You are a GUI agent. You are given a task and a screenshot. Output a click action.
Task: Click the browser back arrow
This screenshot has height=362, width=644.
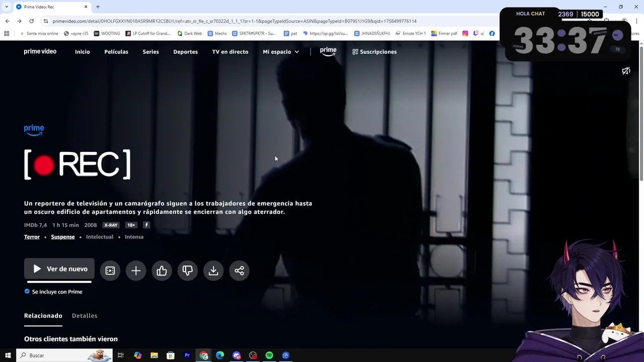point(7,21)
